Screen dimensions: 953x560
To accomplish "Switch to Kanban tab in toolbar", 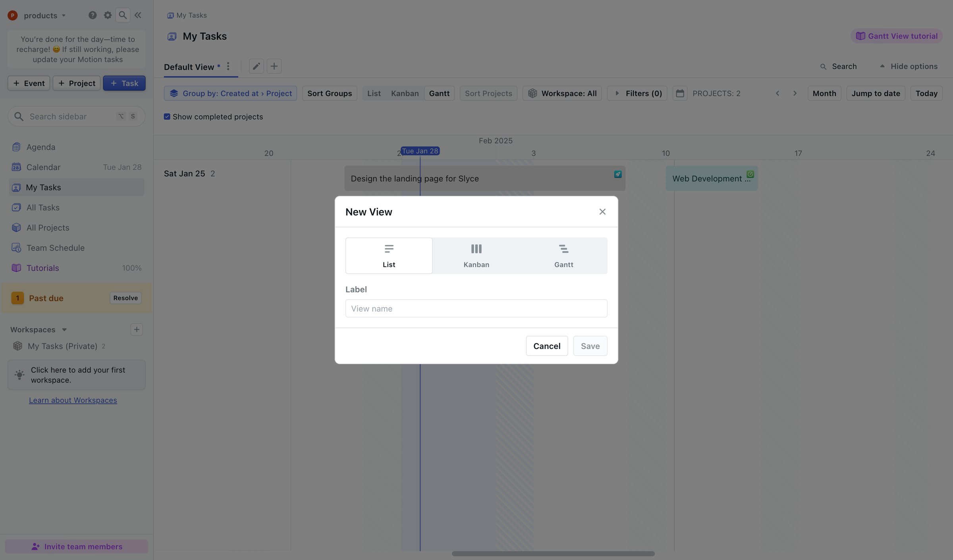I will pyautogui.click(x=405, y=93).
